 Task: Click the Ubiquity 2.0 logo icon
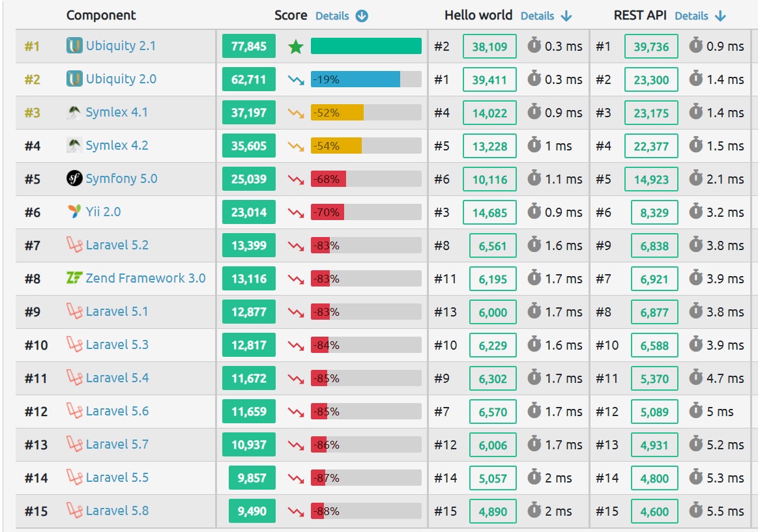click(74, 79)
